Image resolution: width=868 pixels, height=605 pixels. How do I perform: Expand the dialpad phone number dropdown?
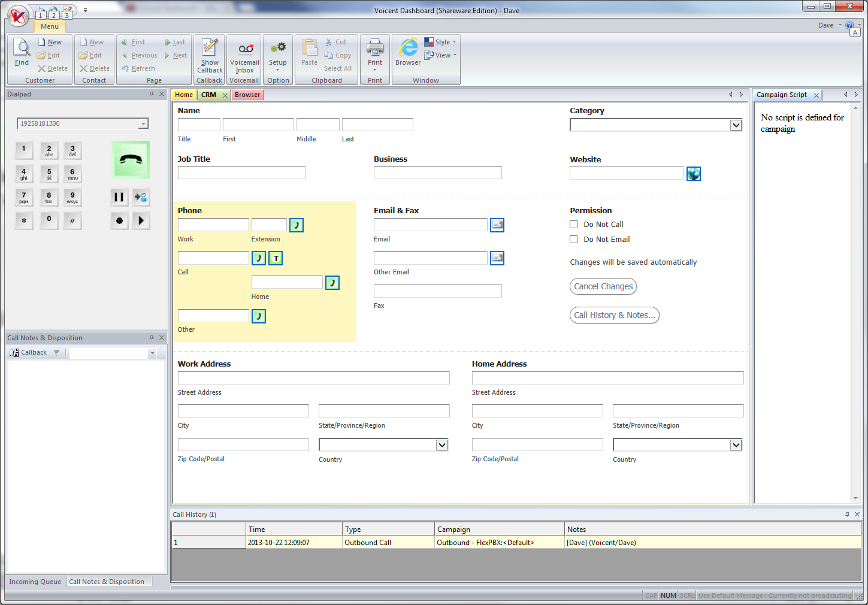143,124
